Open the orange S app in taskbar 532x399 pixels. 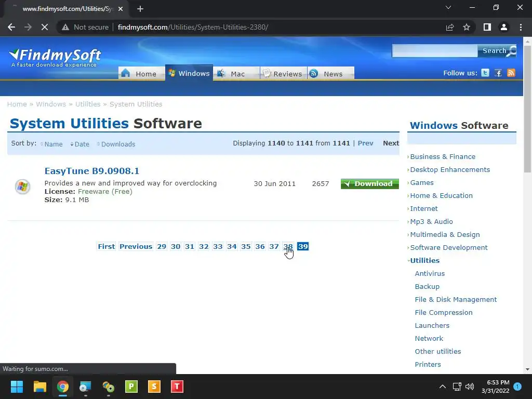[x=154, y=387]
